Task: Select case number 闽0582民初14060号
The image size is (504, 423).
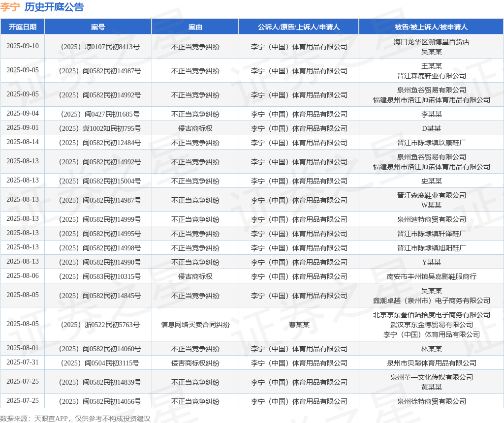Action: [100, 349]
